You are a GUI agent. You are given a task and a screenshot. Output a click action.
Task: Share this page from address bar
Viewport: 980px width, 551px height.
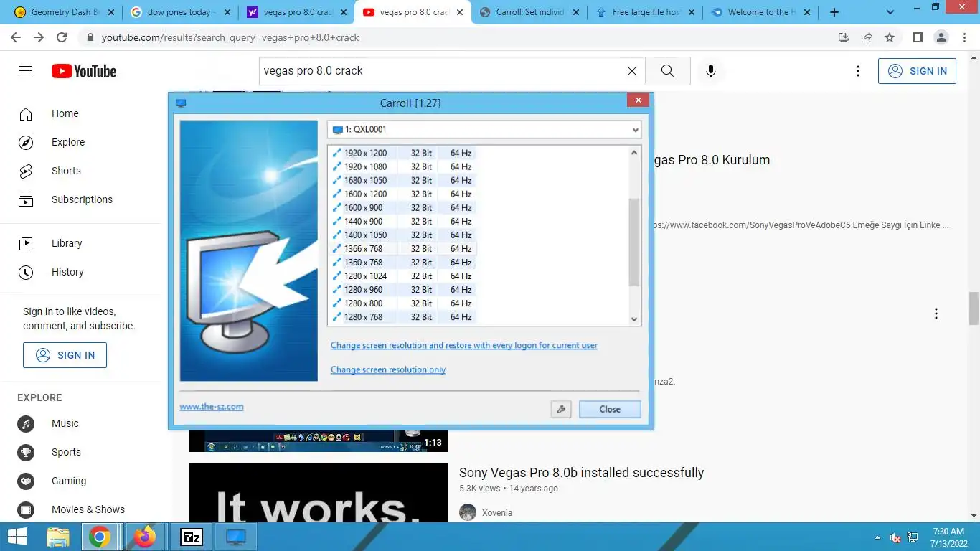867,37
